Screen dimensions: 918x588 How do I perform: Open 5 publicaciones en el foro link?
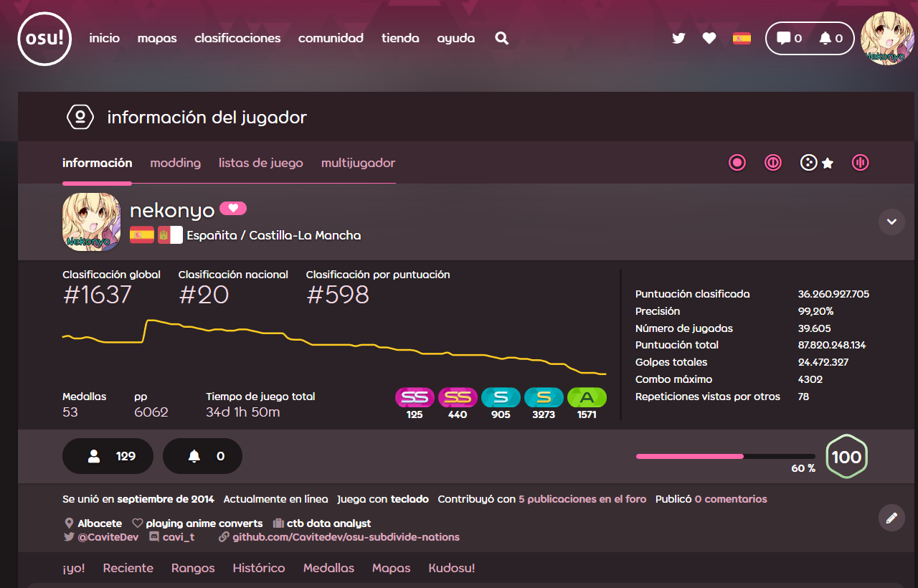tap(582, 499)
